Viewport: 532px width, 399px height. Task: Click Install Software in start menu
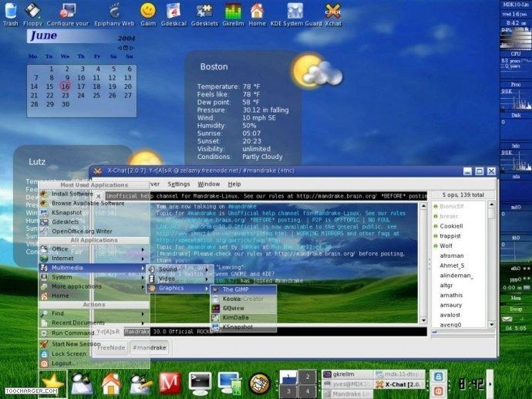coord(93,194)
